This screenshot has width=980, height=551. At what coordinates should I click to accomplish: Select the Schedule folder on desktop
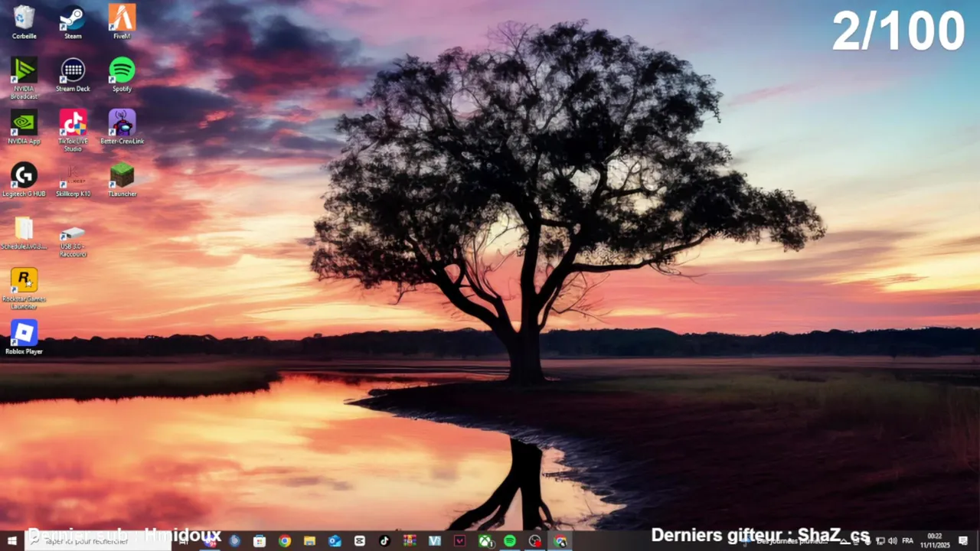point(24,233)
